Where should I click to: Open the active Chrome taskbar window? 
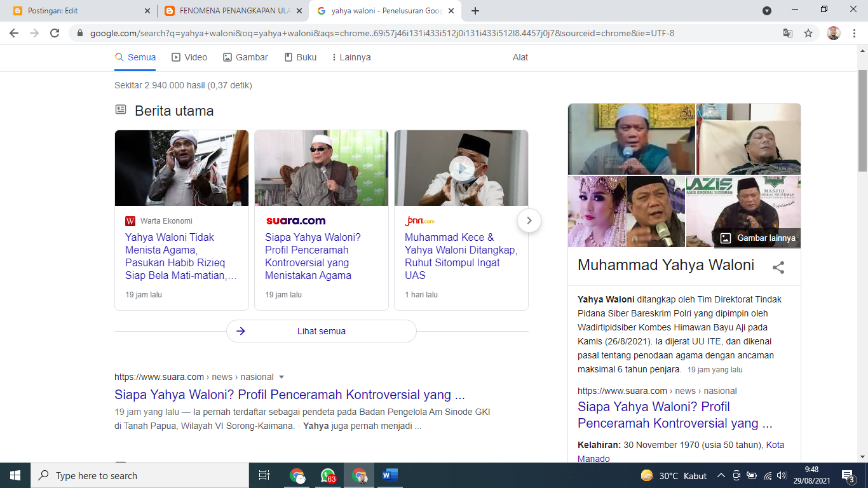pyautogui.click(x=360, y=475)
